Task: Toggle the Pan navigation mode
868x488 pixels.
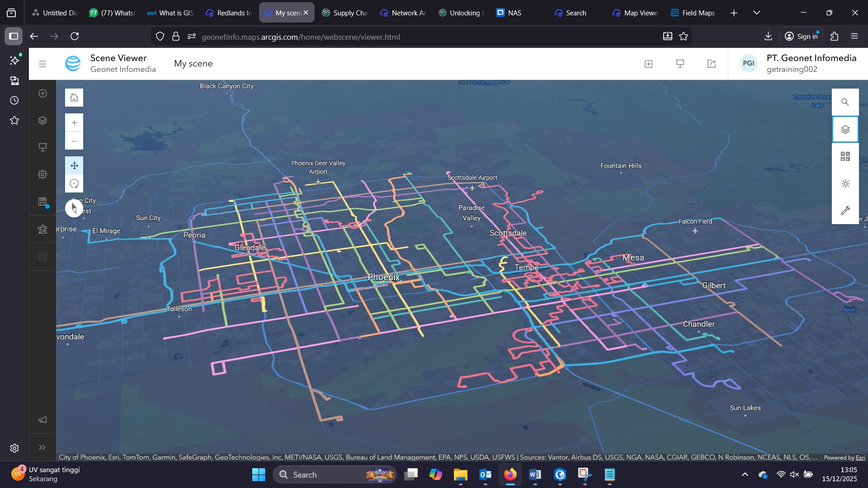Action: (74, 166)
